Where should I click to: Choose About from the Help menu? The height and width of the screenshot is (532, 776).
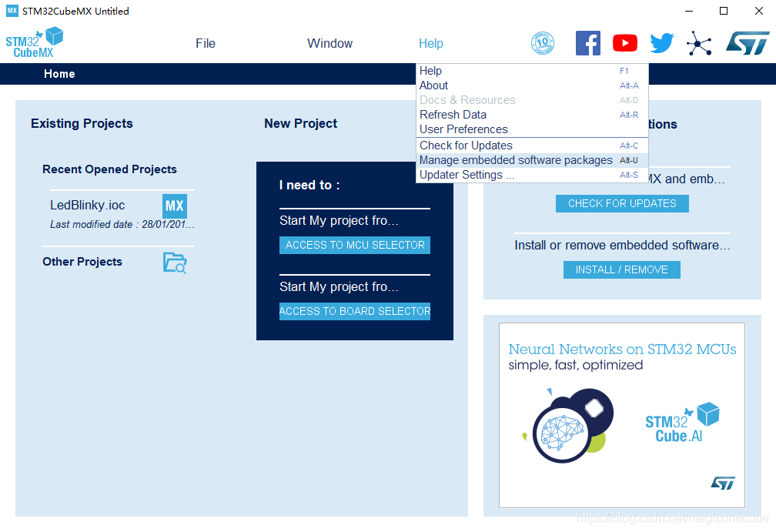click(x=532, y=85)
